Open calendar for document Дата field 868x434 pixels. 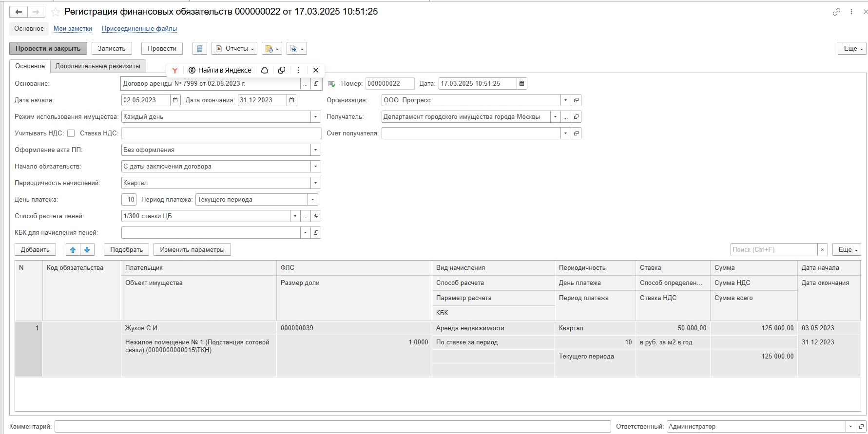pyautogui.click(x=521, y=84)
